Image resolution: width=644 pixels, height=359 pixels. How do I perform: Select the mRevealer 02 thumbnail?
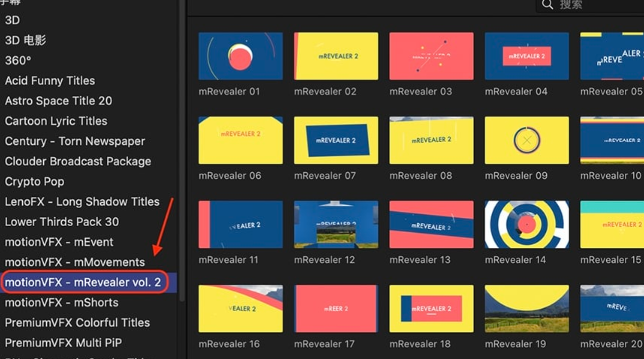336,56
